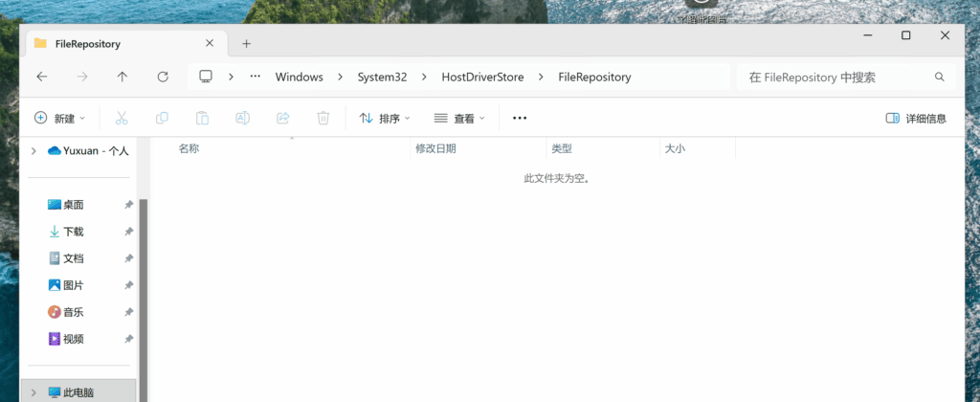This screenshot has height=402, width=980.
Task: Navigate to System32 in the breadcrumb
Action: pos(382,77)
